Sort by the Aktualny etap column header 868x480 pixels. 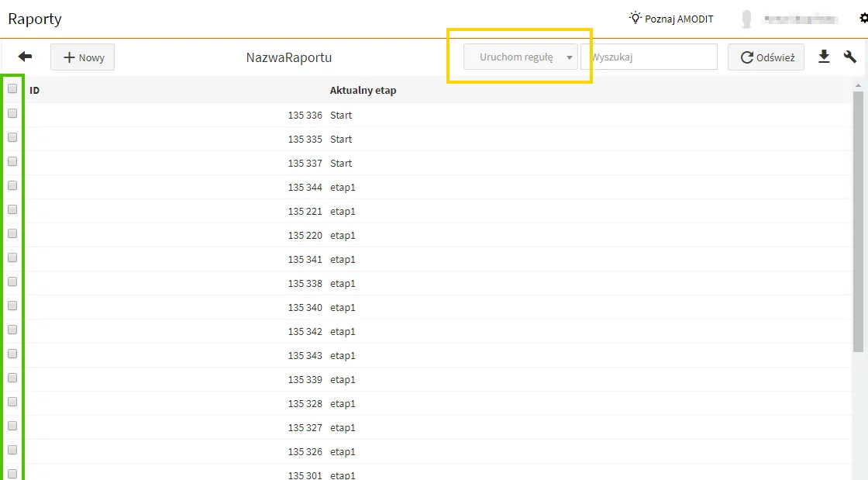363,90
